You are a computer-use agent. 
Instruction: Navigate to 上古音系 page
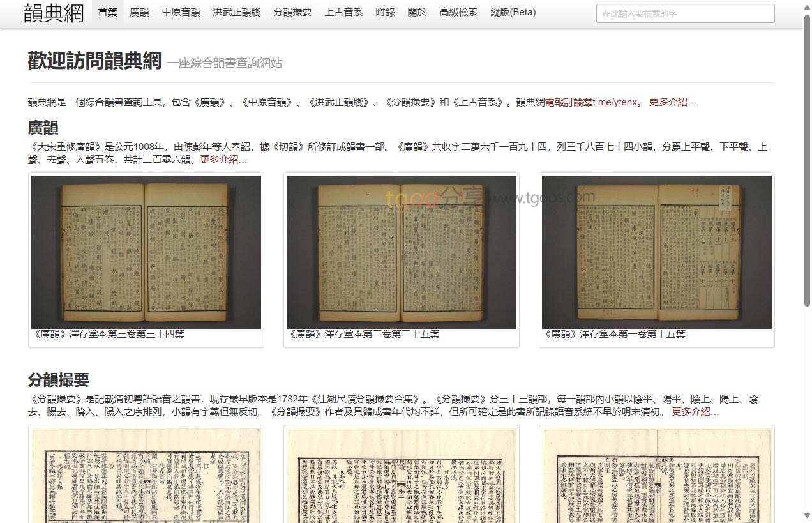coord(343,12)
